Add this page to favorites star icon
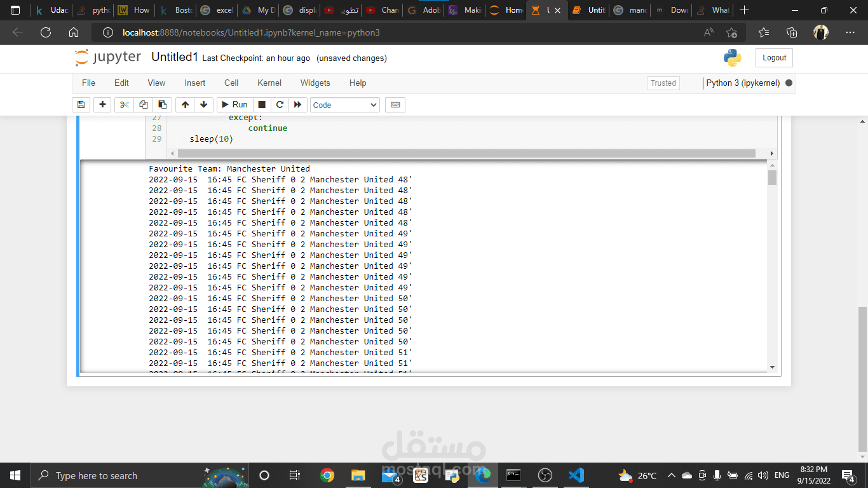The width and height of the screenshot is (868, 488). [732, 32]
